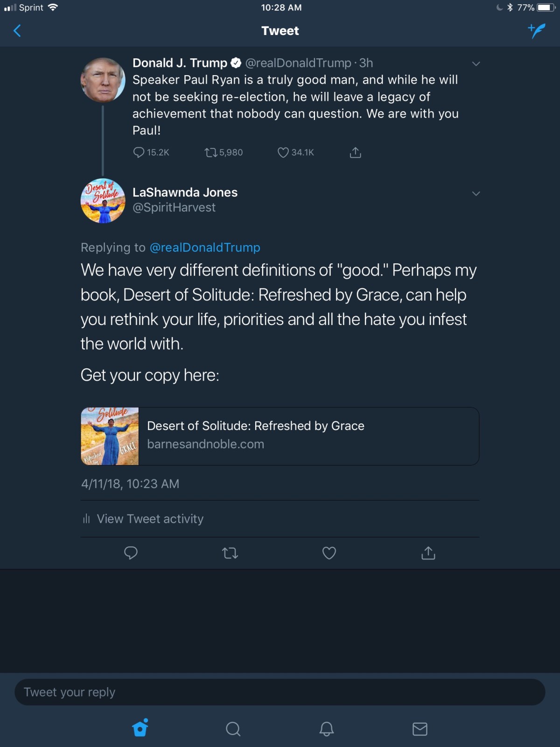The width and height of the screenshot is (560, 747).
Task: View Tweet activity
Action: point(149,519)
